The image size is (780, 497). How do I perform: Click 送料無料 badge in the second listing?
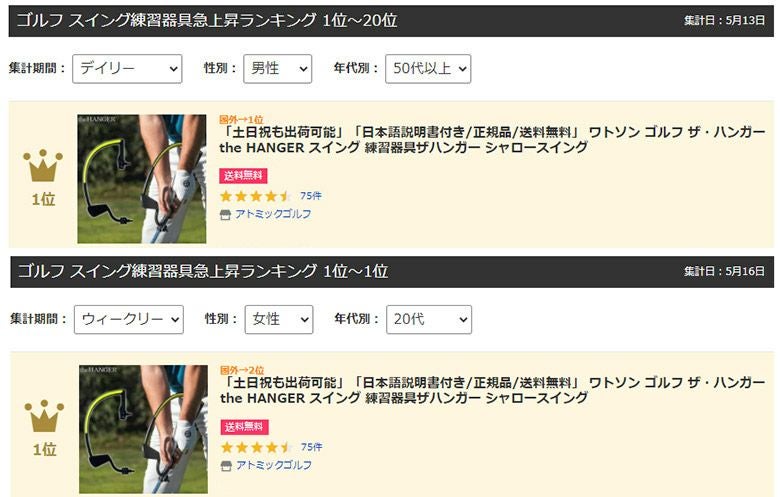coord(244,427)
